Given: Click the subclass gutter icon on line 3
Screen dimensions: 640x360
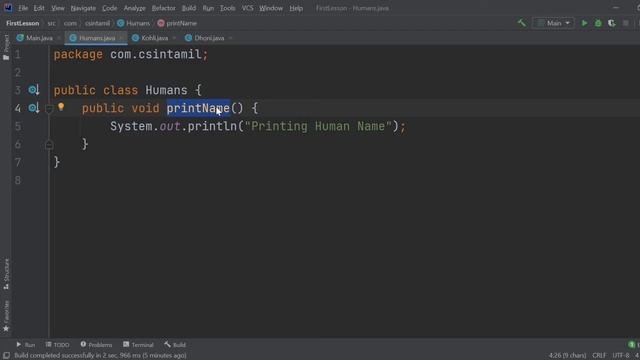Looking at the screenshot, I should (x=33, y=90).
